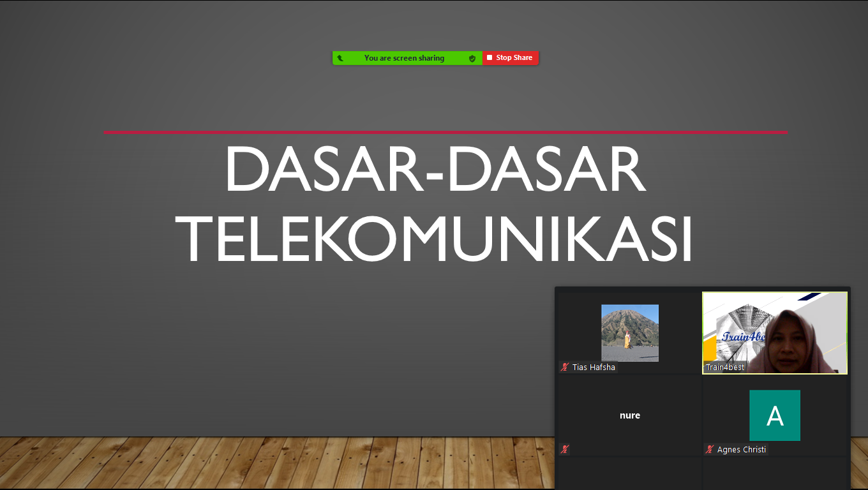868x490 pixels.
Task: Click the Train4best name label
Action: pos(724,367)
